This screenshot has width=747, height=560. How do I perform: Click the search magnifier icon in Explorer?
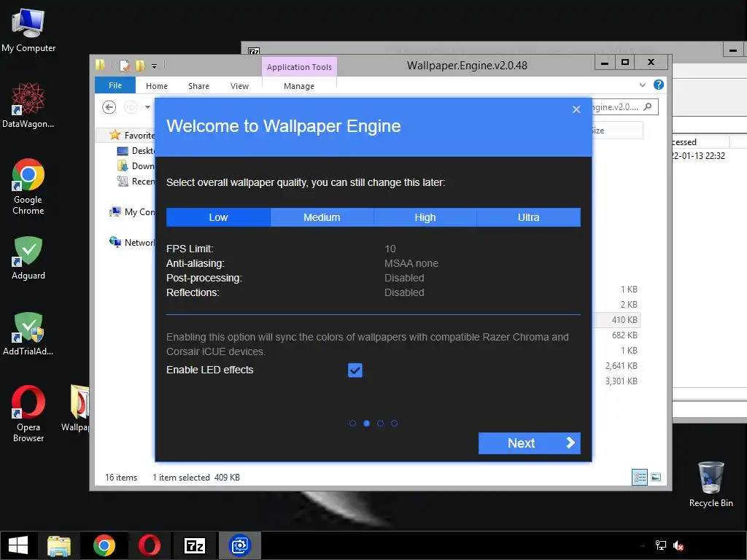(x=648, y=106)
